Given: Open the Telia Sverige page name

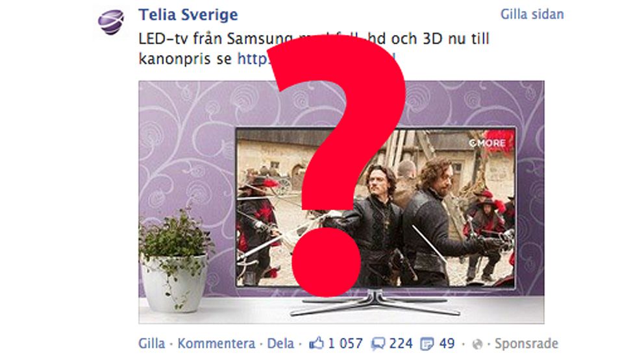Looking at the screenshot, I should (x=188, y=15).
